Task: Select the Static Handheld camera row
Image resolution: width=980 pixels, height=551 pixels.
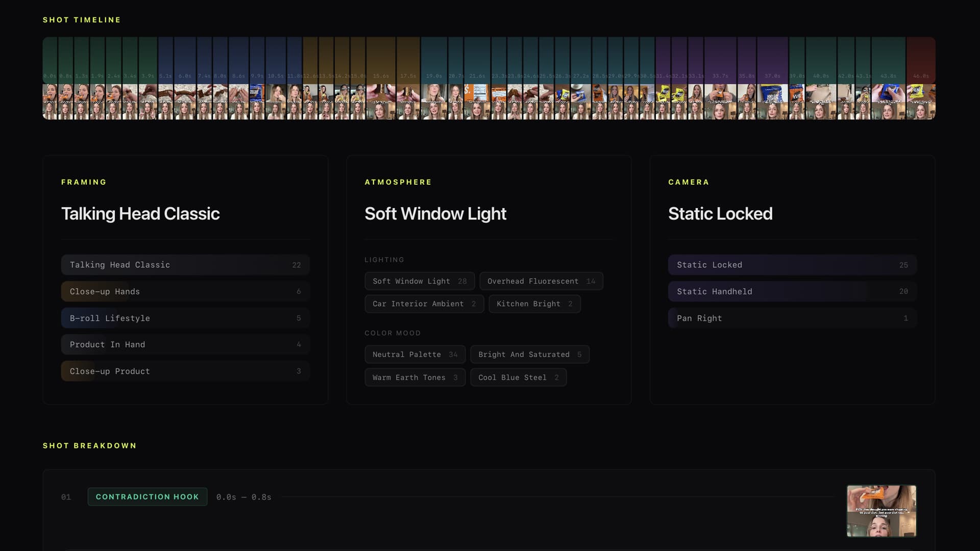Action: tap(792, 291)
